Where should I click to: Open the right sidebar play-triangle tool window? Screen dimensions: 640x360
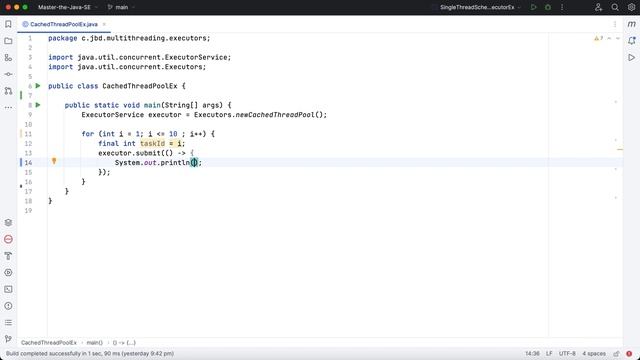(631, 58)
